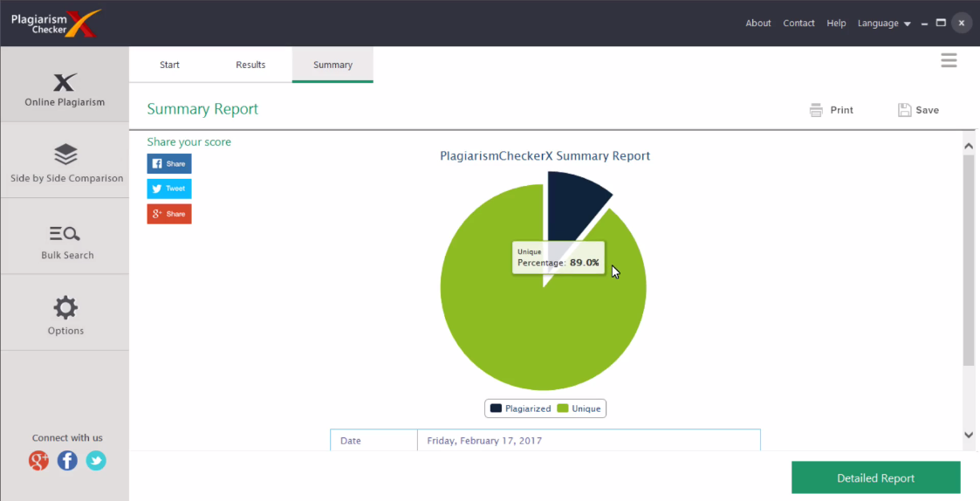Expand the Language dropdown

pos(884,24)
